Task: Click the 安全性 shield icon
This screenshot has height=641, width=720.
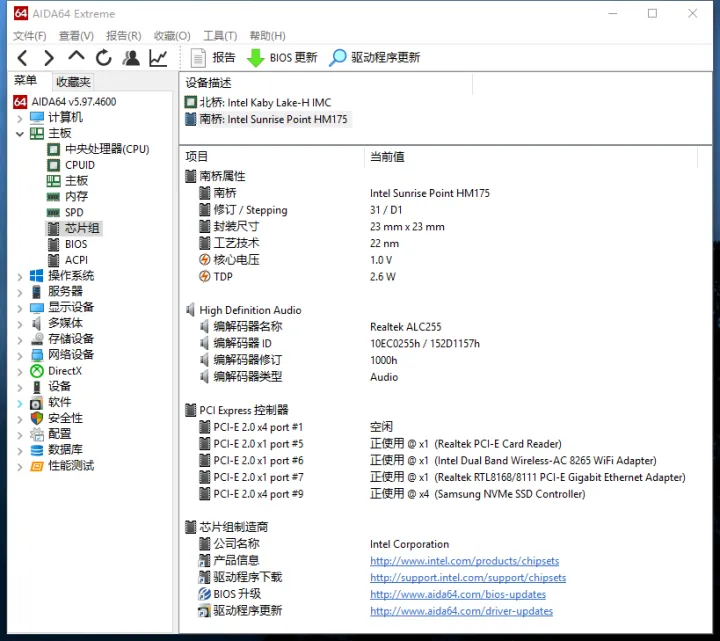Action: pos(37,418)
